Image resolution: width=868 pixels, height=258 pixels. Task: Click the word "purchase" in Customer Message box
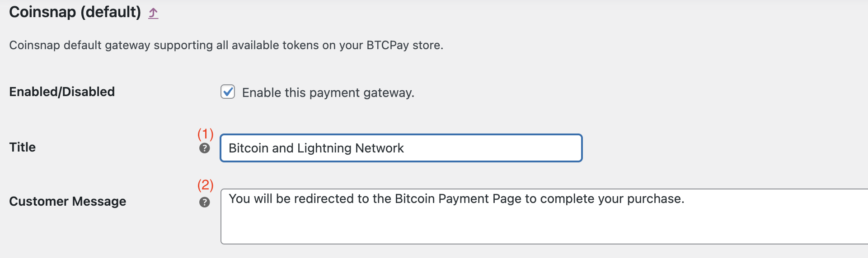654,199
